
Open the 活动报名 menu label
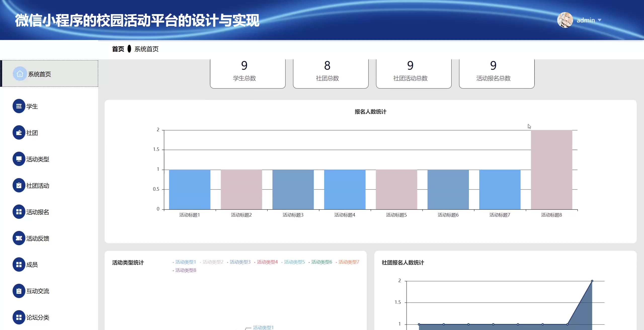[x=38, y=212]
